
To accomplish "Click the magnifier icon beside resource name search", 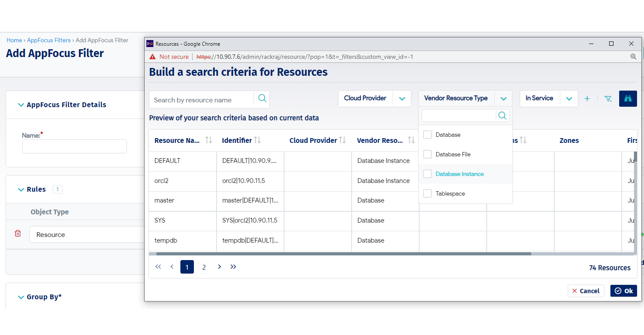I will click(x=262, y=98).
